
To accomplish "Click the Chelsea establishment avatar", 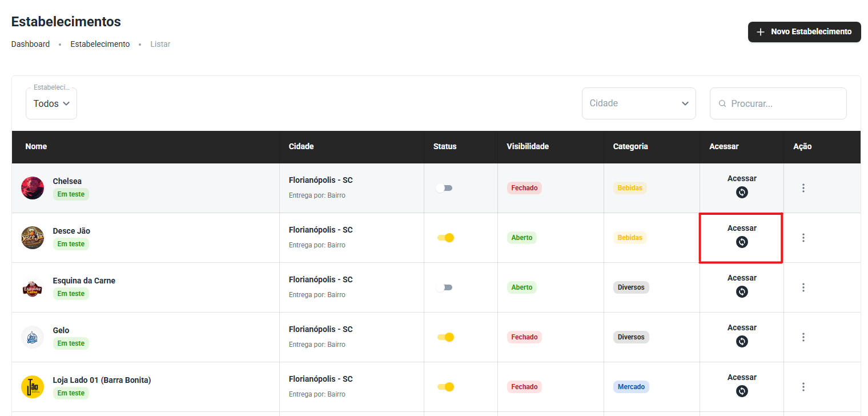I will 33,188.
